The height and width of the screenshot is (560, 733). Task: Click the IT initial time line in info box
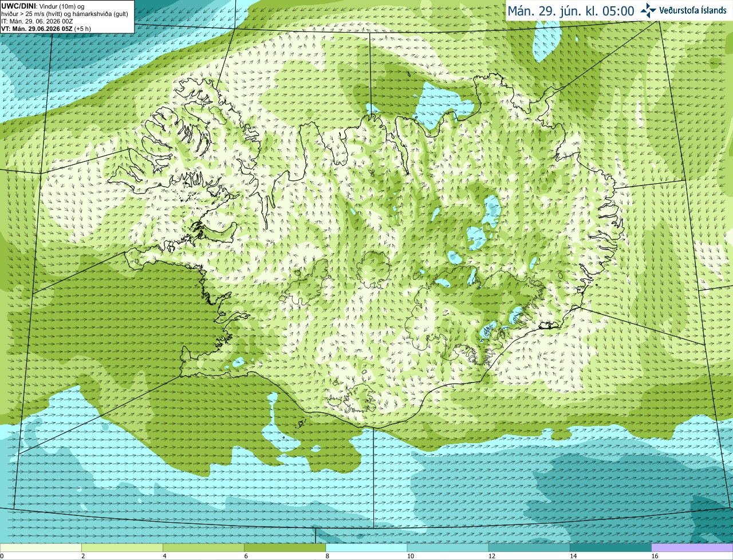(x=37, y=21)
